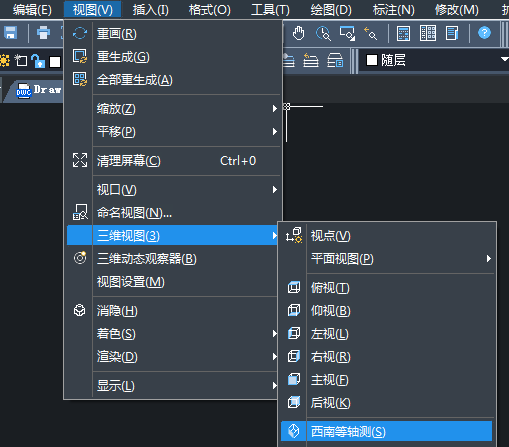Image resolution: width=509 pixels, height=447 pixels.
Task: Click the zoom window icon
Action: click(347, 33)
